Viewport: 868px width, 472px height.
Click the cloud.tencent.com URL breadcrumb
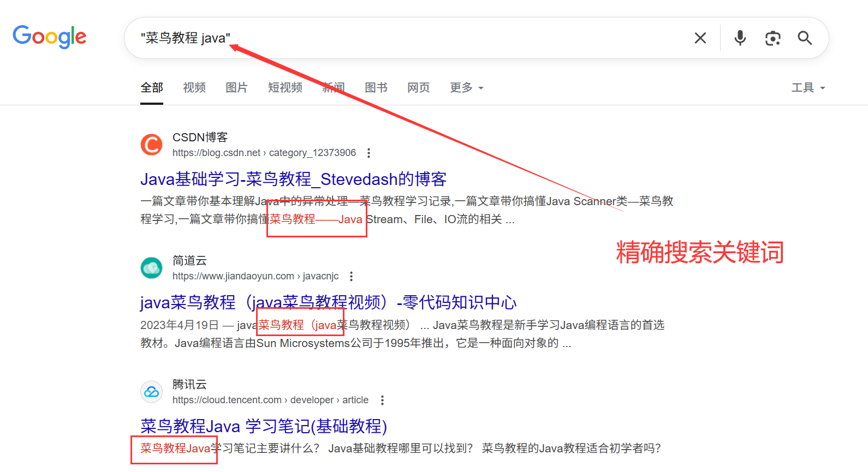270,400
